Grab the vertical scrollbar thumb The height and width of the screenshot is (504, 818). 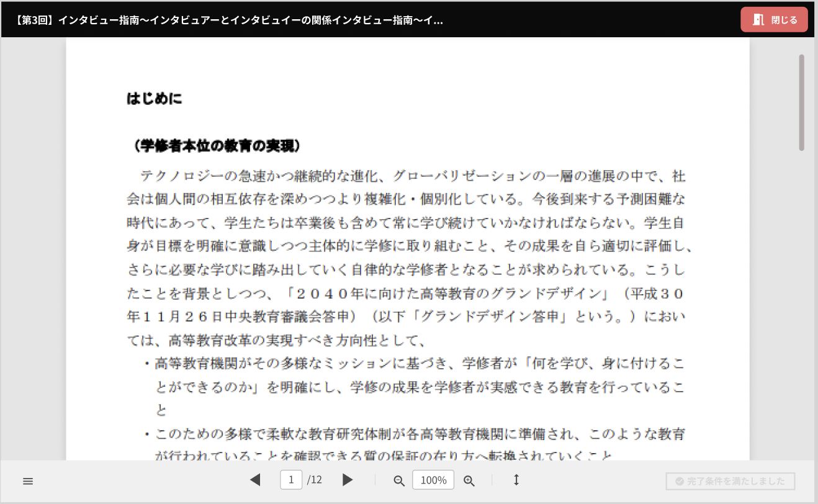coord(801,102)
